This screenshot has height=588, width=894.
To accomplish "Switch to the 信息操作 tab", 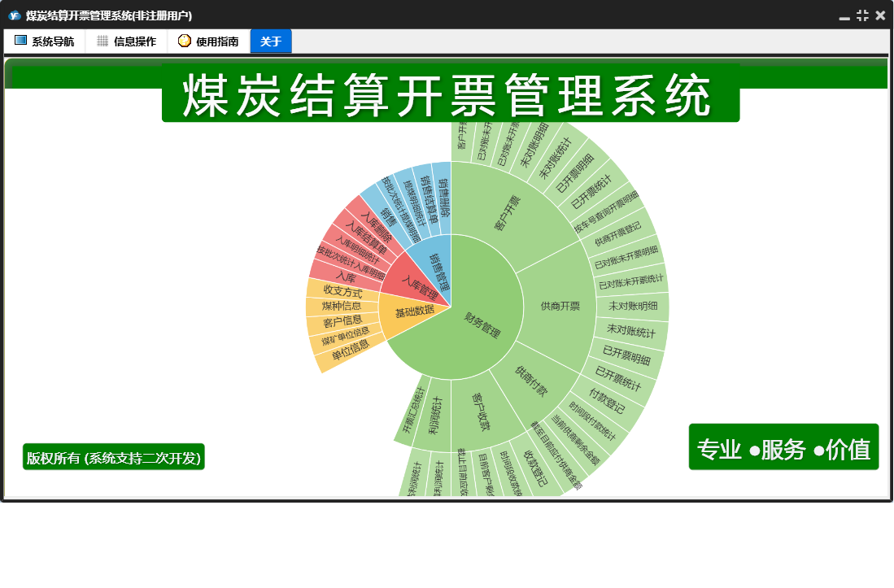I will tap(127, 41).
